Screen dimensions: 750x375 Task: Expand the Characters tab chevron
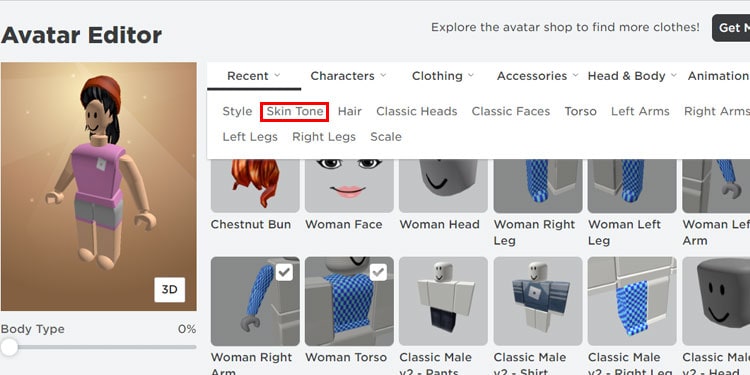[x=383, y=76]
